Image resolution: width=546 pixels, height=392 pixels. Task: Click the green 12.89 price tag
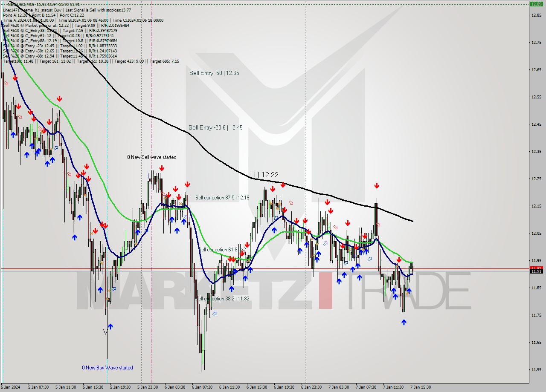pyautogui.click(x=535, y=4)
